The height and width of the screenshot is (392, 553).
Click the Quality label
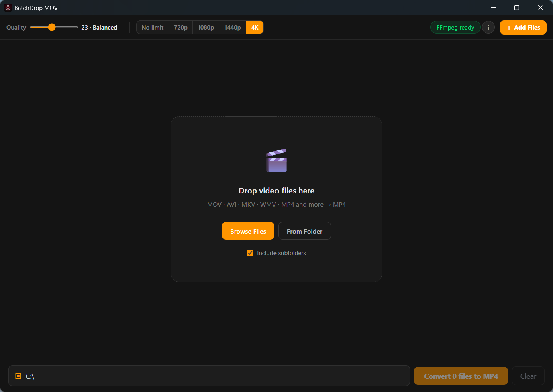click(16, 28)
